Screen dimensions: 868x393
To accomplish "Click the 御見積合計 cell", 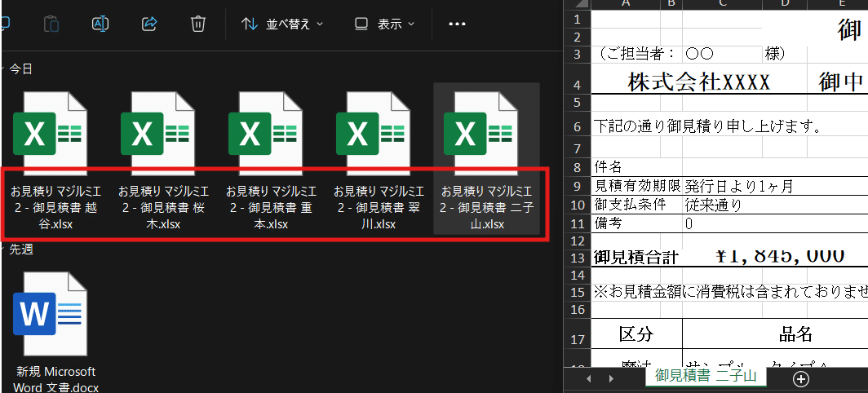I will tap(636, 258).
